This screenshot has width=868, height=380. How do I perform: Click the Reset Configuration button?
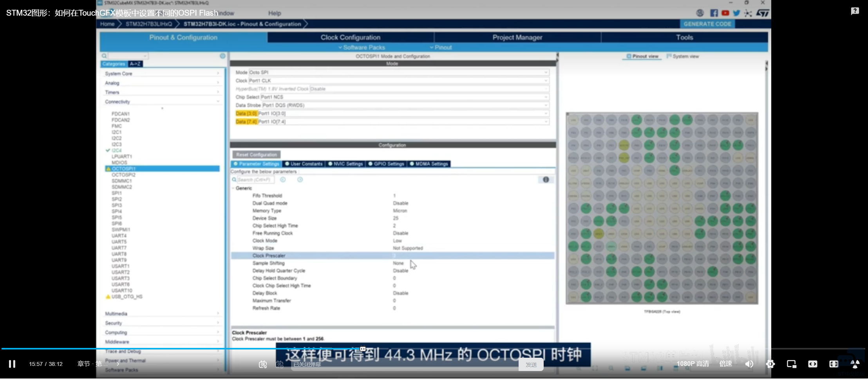pyautogui.click(x=256, y=155)
